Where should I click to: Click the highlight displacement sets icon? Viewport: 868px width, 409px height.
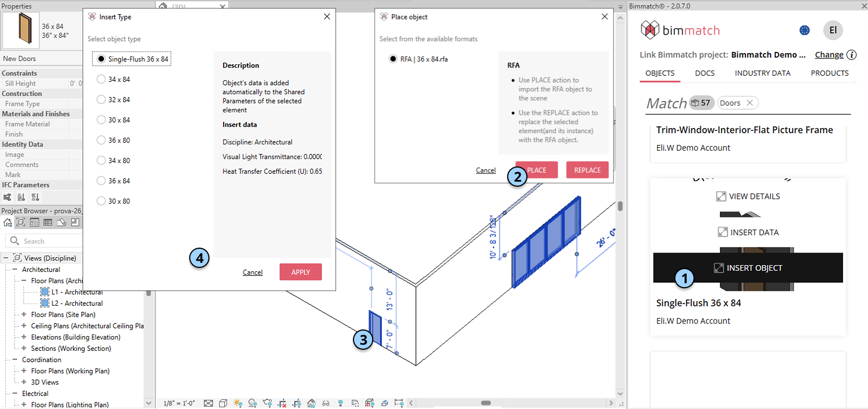tap(385, 403)
